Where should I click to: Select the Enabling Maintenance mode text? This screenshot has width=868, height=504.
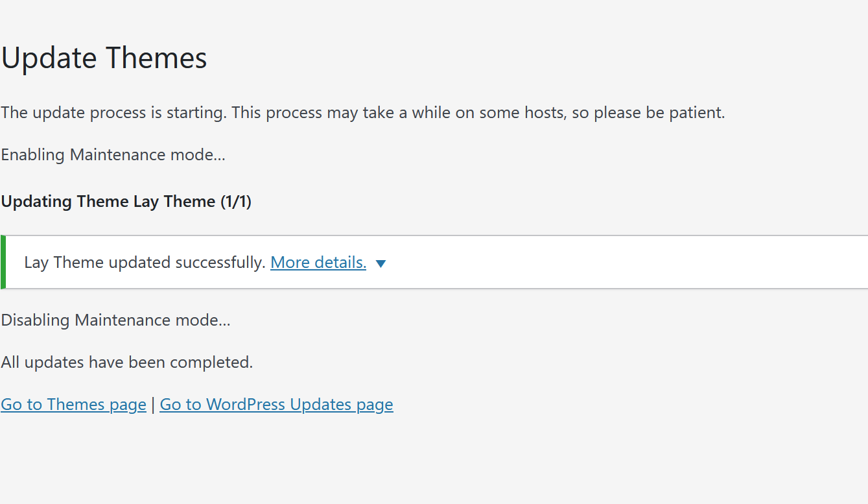[x=113, y=155]
